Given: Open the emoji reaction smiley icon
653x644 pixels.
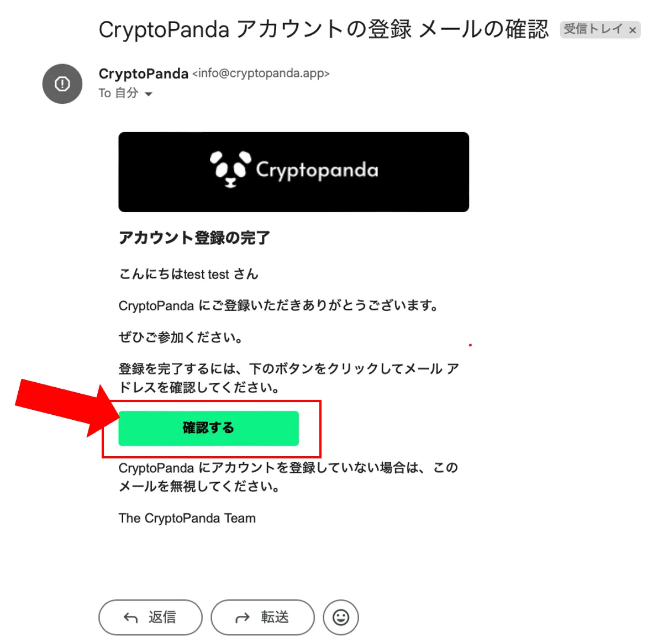Looking at the screenshot, I should (x=341, y=617).
